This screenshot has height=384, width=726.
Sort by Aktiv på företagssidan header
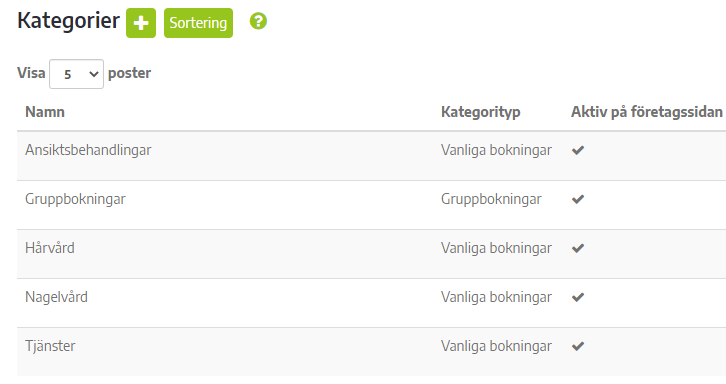647,112
